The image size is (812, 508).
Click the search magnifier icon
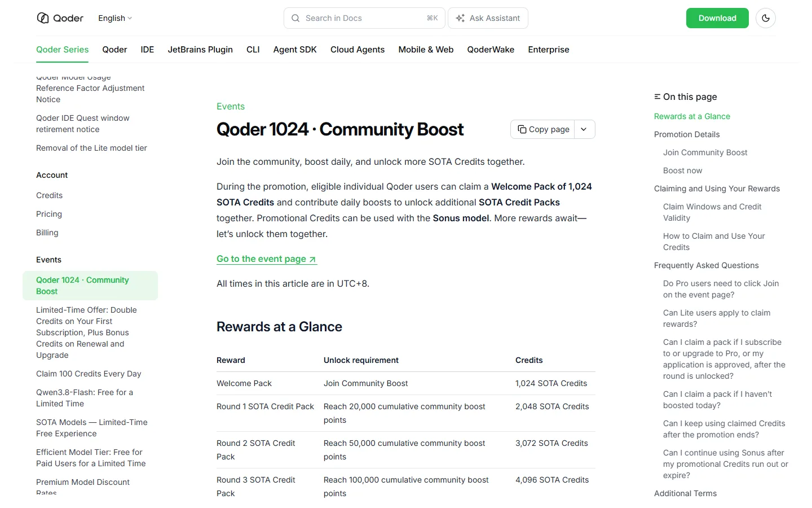295,18
